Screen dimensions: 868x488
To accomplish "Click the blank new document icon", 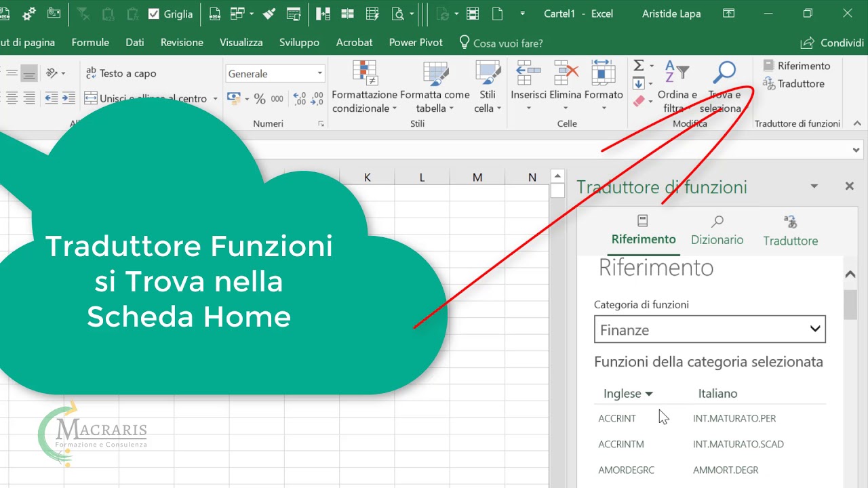I will 497,14.
